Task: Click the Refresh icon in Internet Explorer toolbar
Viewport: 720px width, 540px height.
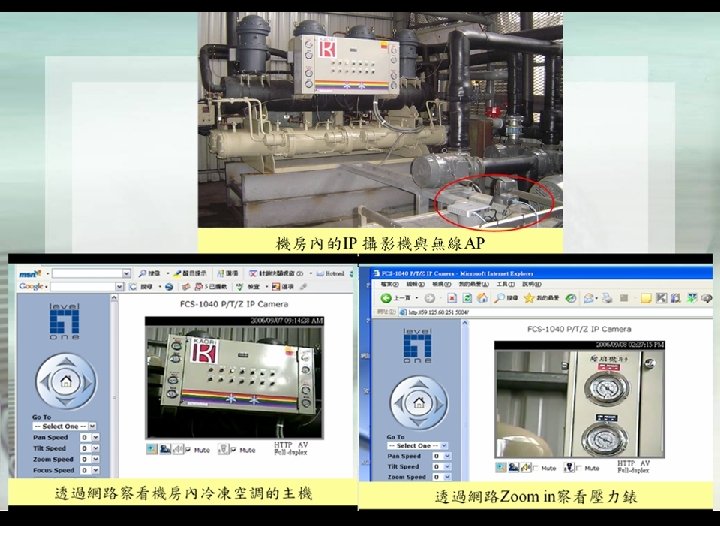Action: click(x=467, y=298)
